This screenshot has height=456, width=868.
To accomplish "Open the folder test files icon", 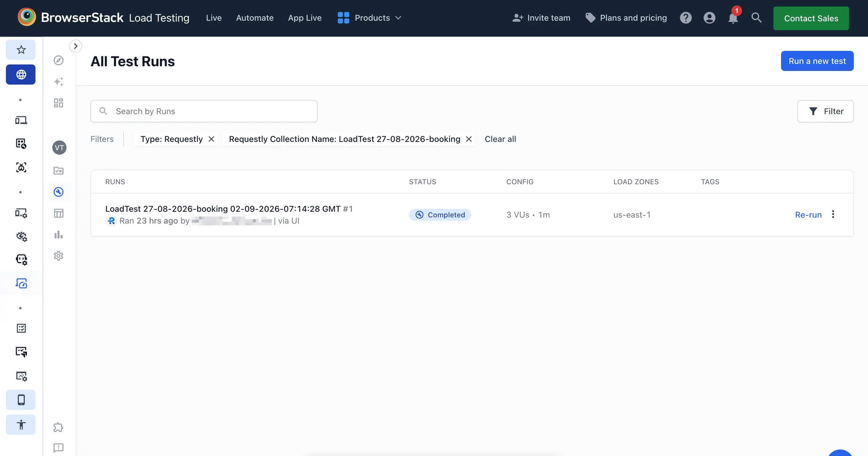I will point(59,171).
